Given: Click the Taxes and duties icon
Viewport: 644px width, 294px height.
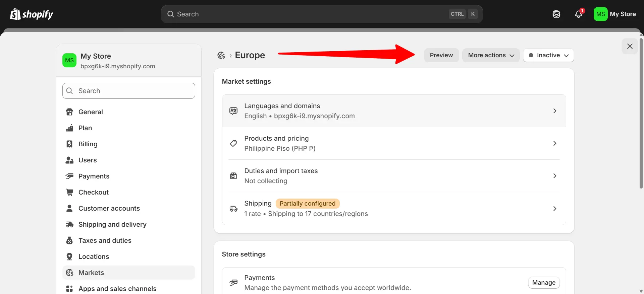Looking at the screenshot, I should pos(69,240).
